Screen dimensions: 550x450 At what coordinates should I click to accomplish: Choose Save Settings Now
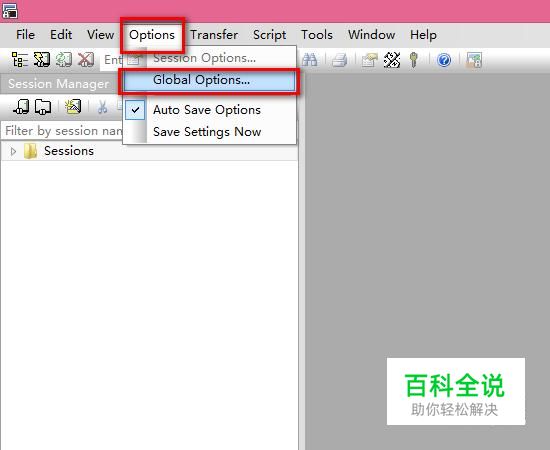209,132
